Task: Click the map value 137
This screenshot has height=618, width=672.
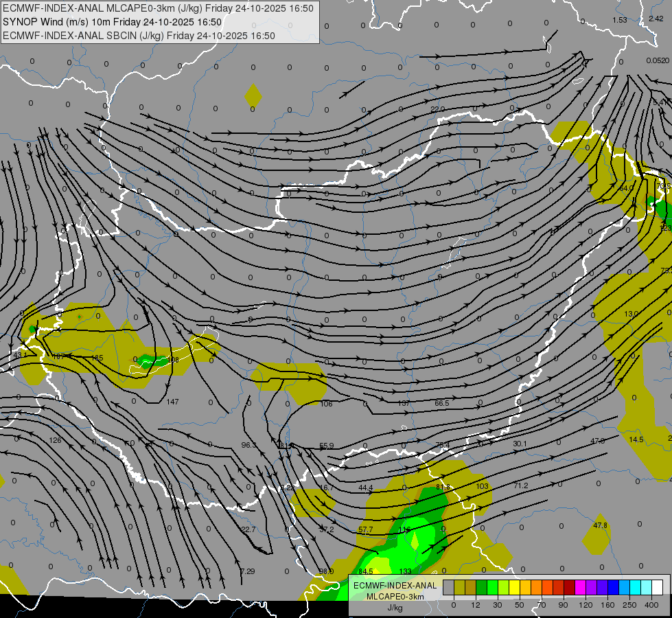Action: point(404,403)
